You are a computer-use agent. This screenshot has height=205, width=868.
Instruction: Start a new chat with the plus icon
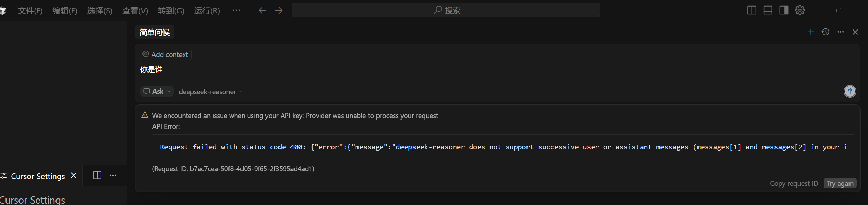tap(811, 32)
